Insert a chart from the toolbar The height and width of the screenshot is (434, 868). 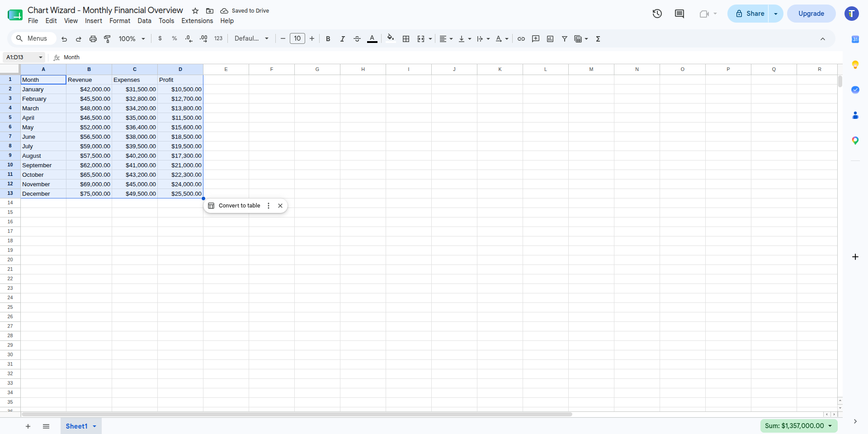point(550,39)
